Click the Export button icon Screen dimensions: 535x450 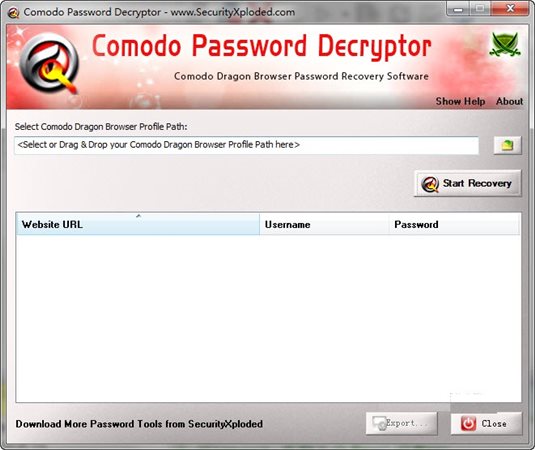(379, 423)
